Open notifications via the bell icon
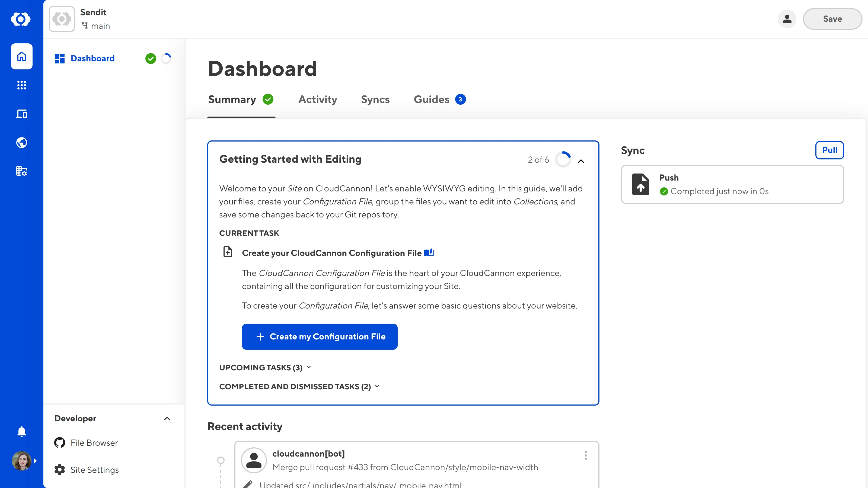Viewport: 868px width, 488px height. point(21,431)
